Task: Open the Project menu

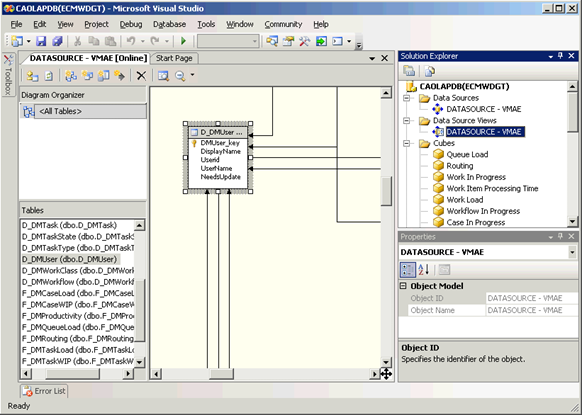Action: [97, 24]
